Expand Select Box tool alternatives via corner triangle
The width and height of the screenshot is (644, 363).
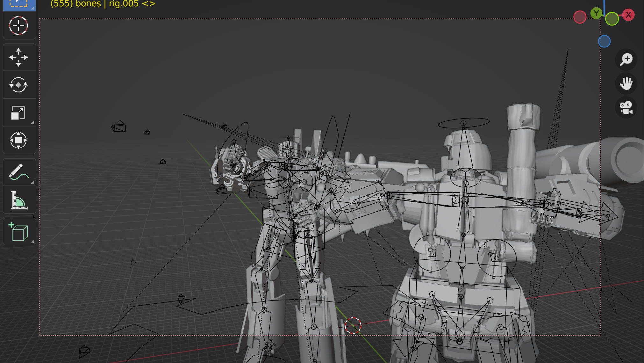point(32,8)
